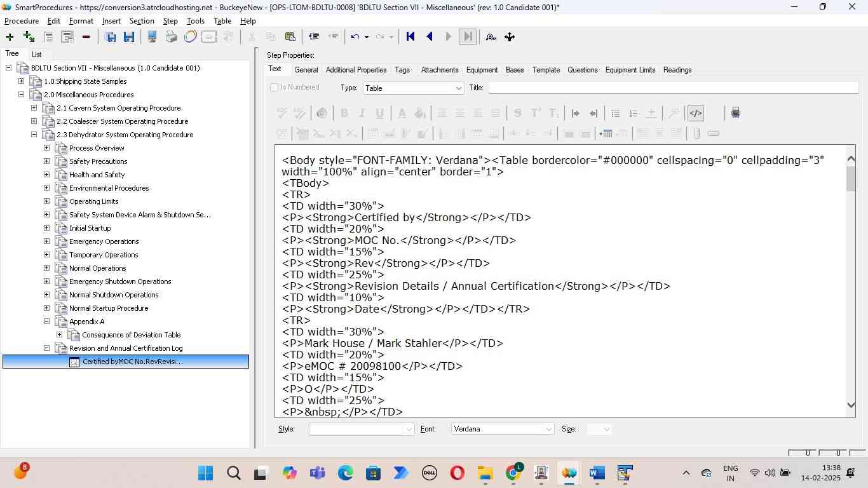The height and width of the screenshot is (488, 868).
Task: Toggle Underline formatting button
Action: [380, 113]
